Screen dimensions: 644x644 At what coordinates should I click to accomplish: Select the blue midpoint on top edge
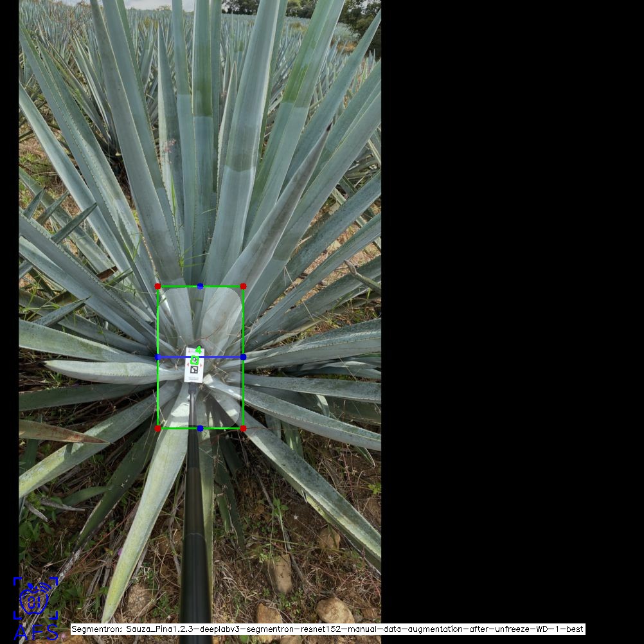[201, 286]
